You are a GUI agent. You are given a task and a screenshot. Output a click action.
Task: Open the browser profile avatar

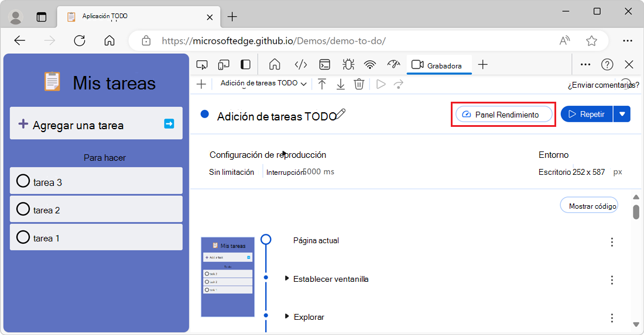[16, 17]
